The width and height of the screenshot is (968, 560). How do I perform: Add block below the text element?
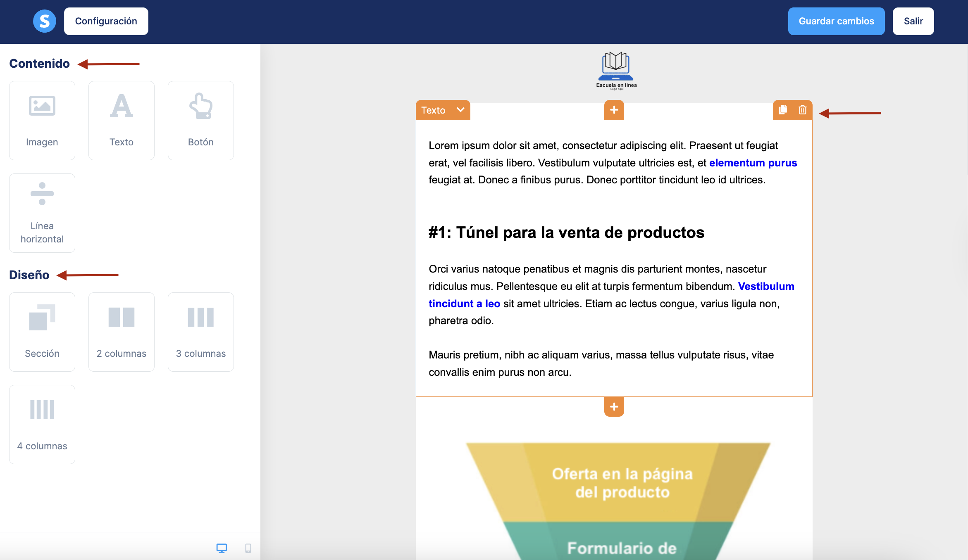pyautogui.click(x=614, y=407)
